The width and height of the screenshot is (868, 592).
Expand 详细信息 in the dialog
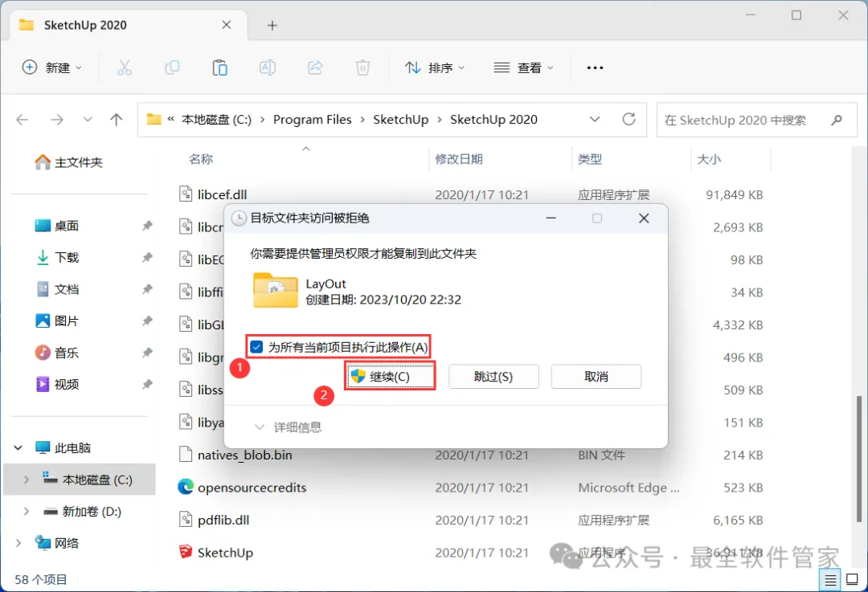click(x=288, y=427)
